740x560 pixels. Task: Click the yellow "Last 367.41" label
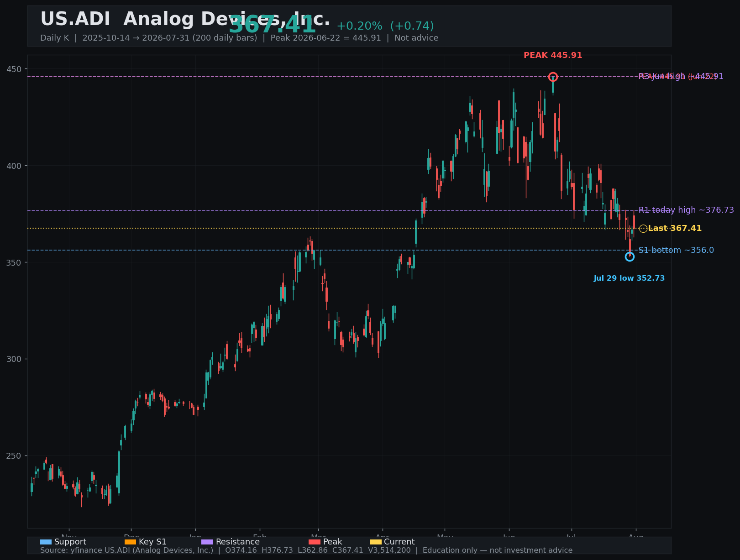click(x=675, y=228)
